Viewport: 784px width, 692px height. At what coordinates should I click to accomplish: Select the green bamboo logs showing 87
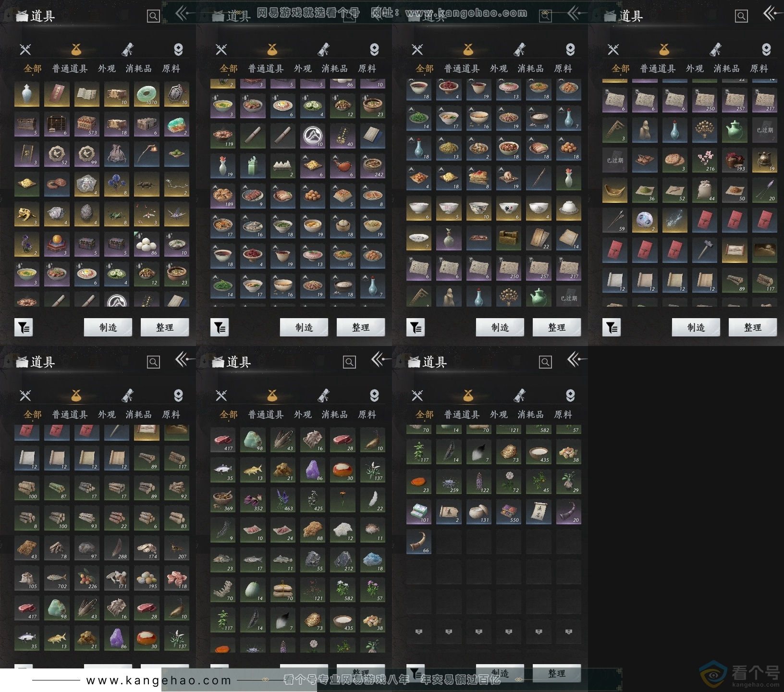click(57, 489)
